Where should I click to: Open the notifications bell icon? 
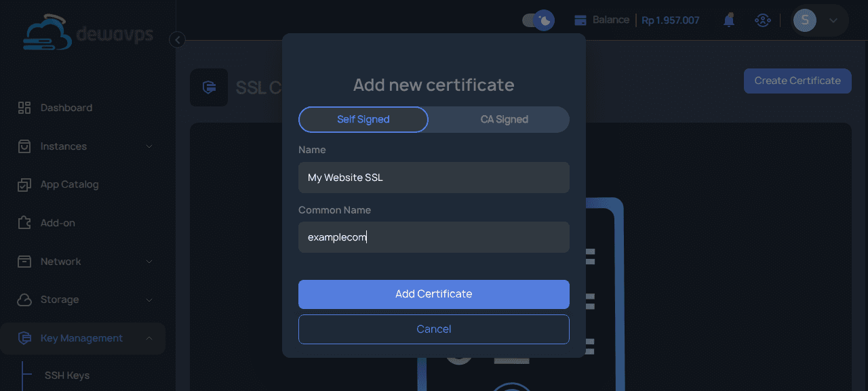click(728, 20)
